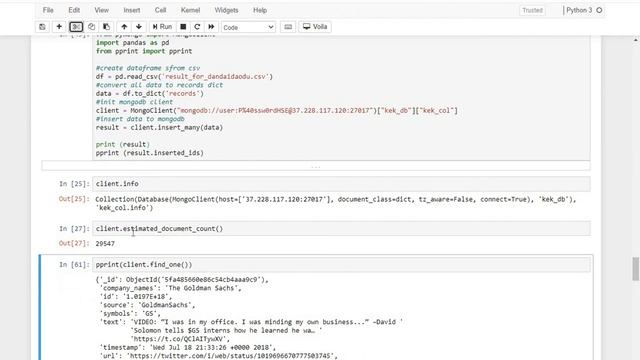
Task: Copy selected cells icon
Action: tap(91, 27)
